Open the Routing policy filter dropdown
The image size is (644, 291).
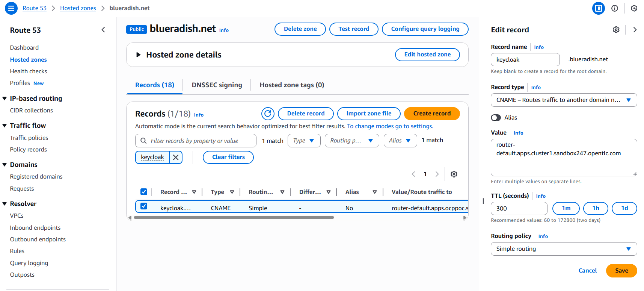tap(352, 141)
